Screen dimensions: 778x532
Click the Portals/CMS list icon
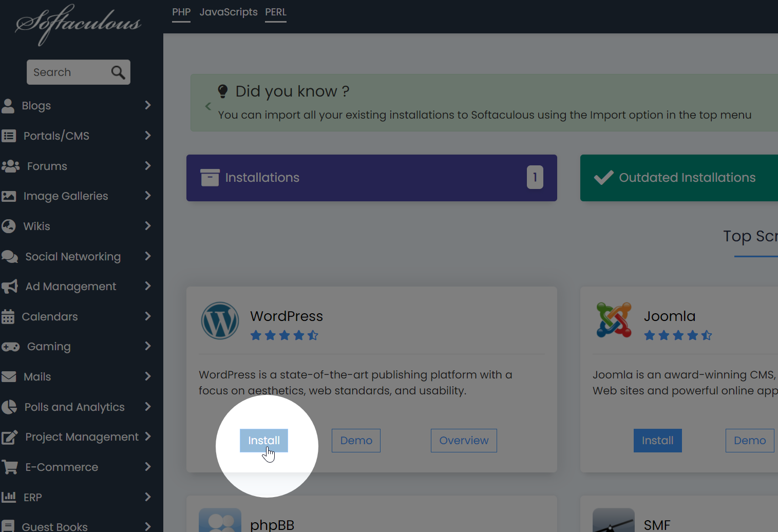coord(9,136)
